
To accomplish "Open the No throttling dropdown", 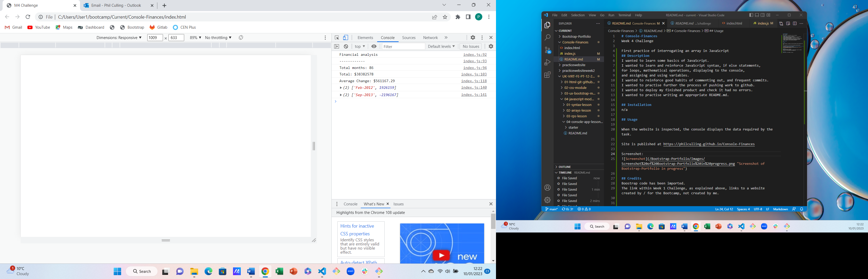I will (x=218, y=37).
